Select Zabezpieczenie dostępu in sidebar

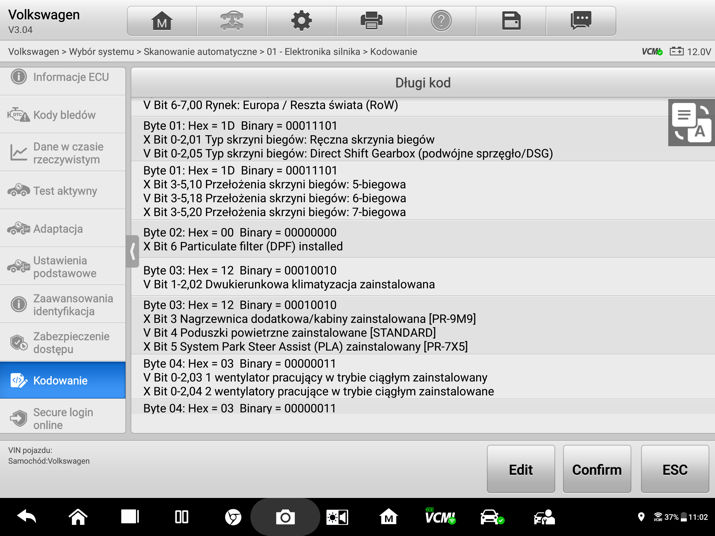pyautogui.click(x=62, y=342)
